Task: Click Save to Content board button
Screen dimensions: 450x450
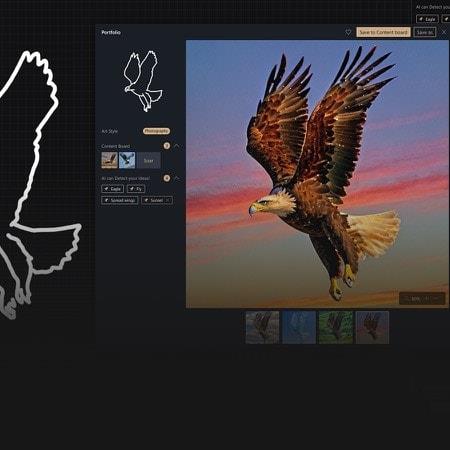Action: point(383,32)
